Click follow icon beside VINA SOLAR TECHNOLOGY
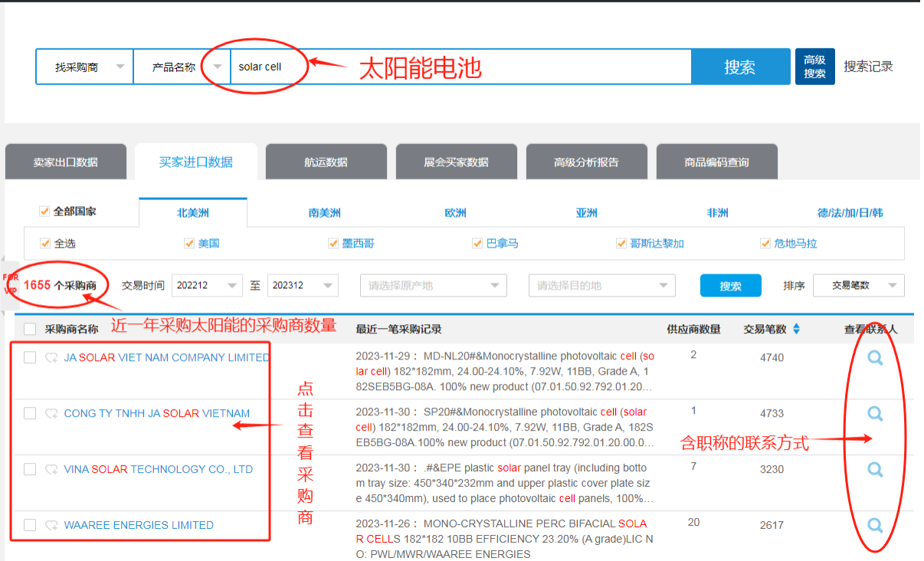The image size is (924, 561). pyautogui.click(x=51, y=470)
